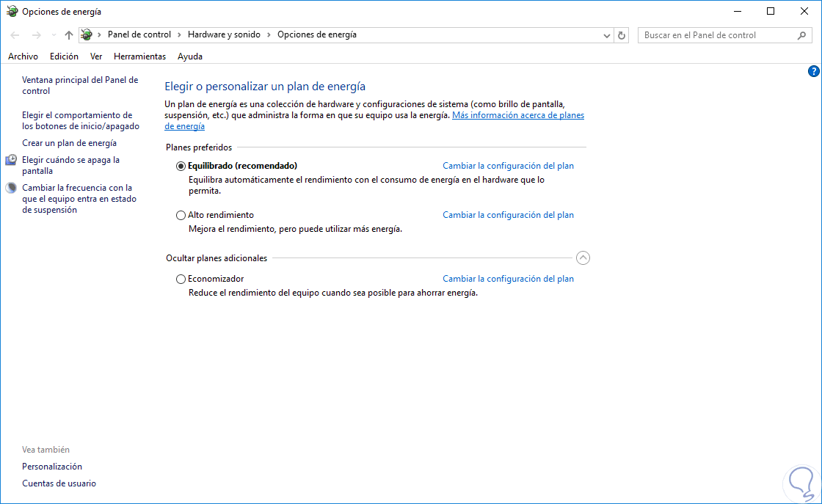Screen dimensions: 822x504
Task: Click Hardware y sonido in breadcrumb
Action: point(224,34)
